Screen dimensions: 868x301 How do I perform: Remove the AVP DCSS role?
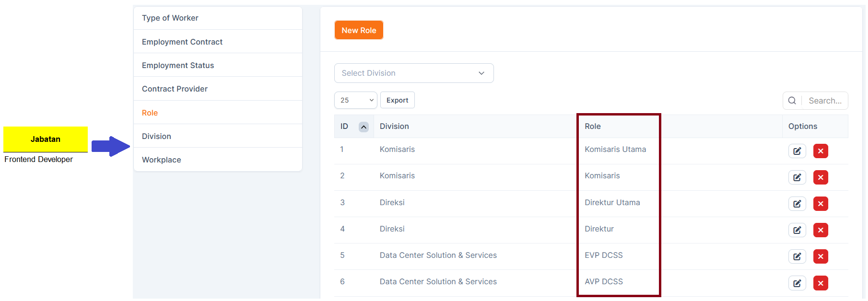[820, 283]
